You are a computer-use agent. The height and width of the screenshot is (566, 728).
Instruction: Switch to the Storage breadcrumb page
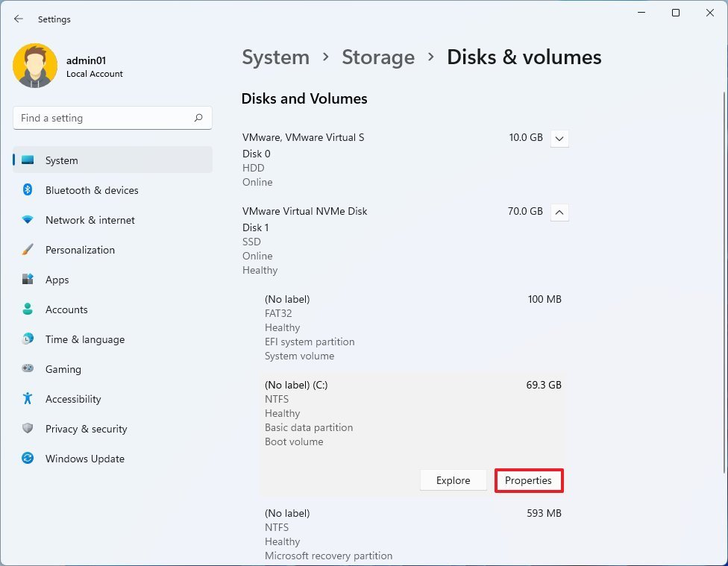pyautogui.click(x=378, y=57)
